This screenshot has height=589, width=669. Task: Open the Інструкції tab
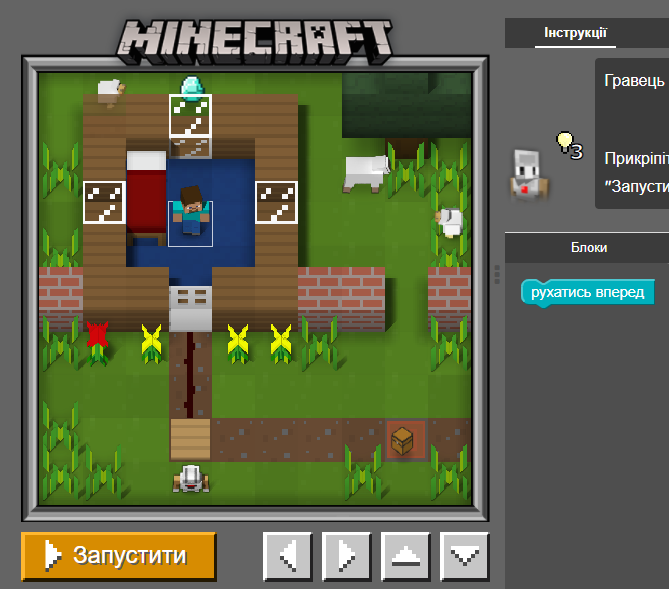tap(573, 33)
